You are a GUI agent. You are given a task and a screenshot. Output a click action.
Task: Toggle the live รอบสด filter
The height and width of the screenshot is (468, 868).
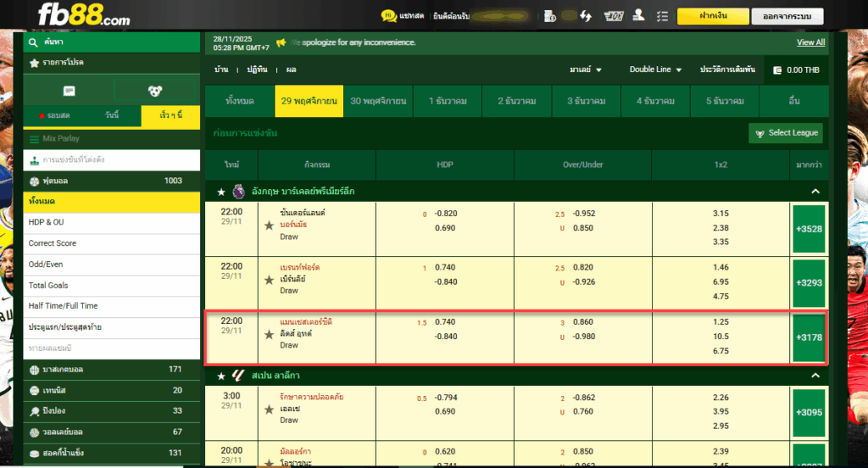point(54,116)
